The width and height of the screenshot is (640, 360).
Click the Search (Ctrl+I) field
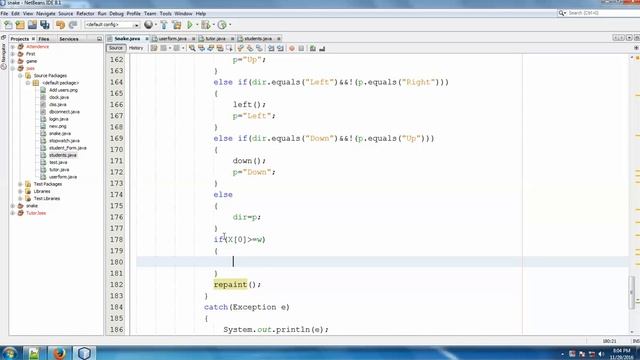click(601, 13)
